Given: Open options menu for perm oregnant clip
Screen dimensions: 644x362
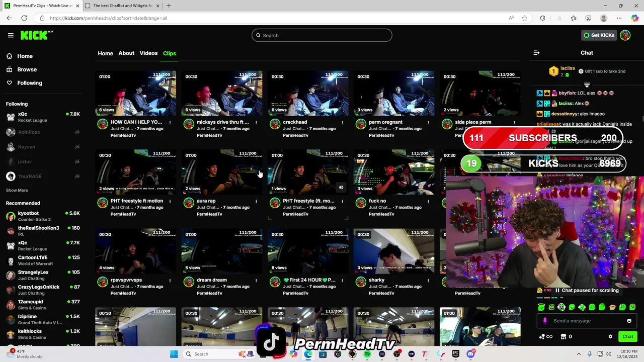Looking at the screenshot, I should coord(428,122).
